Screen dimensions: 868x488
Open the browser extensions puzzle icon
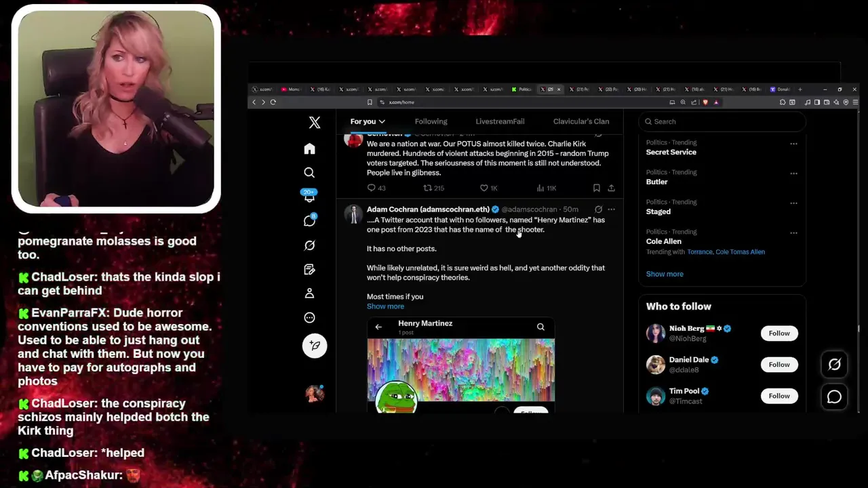(x=783, y=102)
